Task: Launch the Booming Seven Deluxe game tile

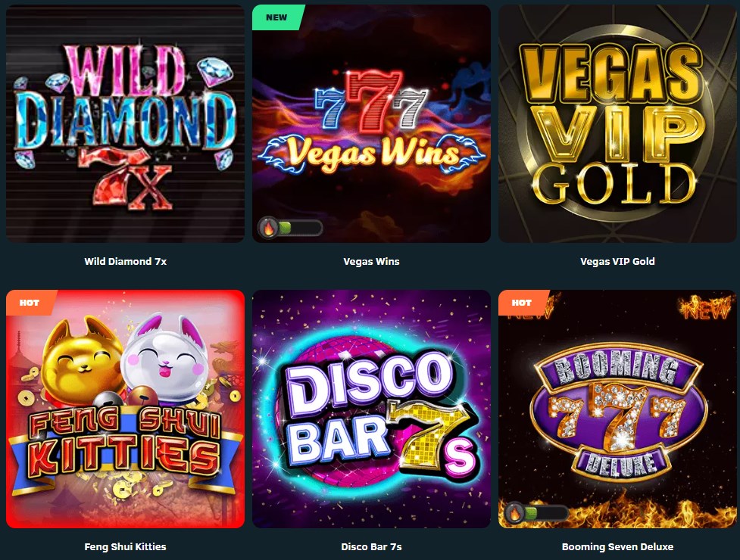Action: (x=617, y=409)
